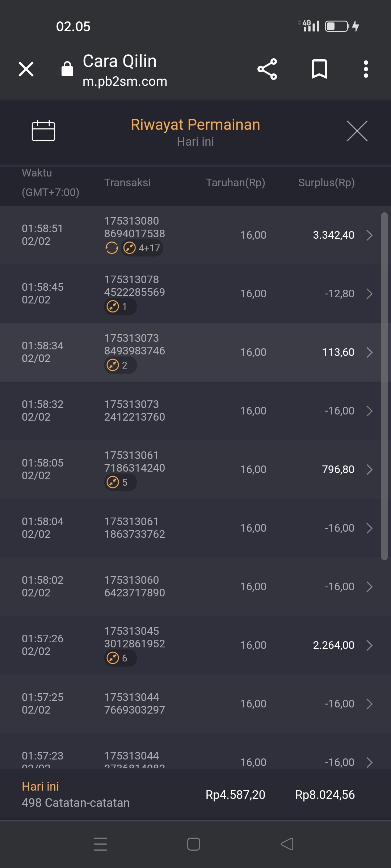Close the browser tab with left X
The image size is (391, 868).
[x=26, y=69]
